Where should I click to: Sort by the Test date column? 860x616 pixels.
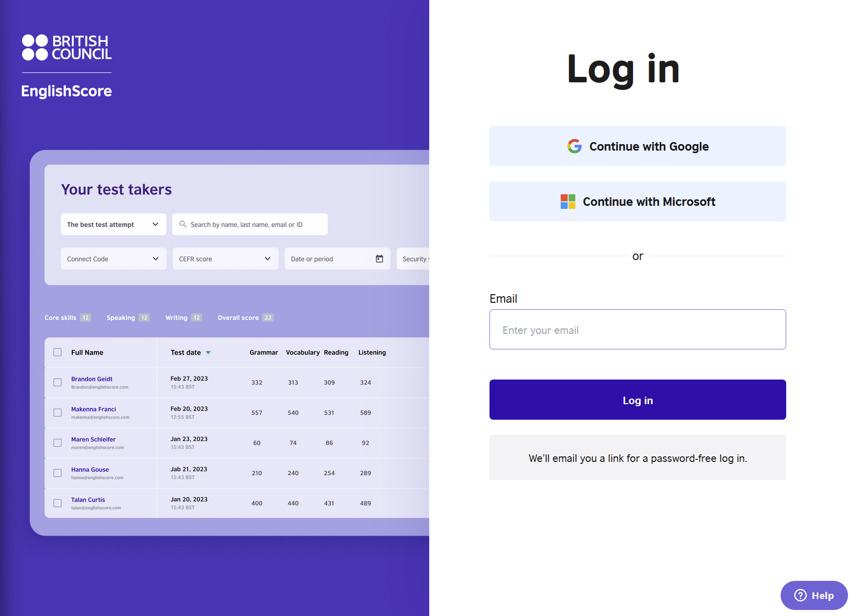[x=186, y=352]
